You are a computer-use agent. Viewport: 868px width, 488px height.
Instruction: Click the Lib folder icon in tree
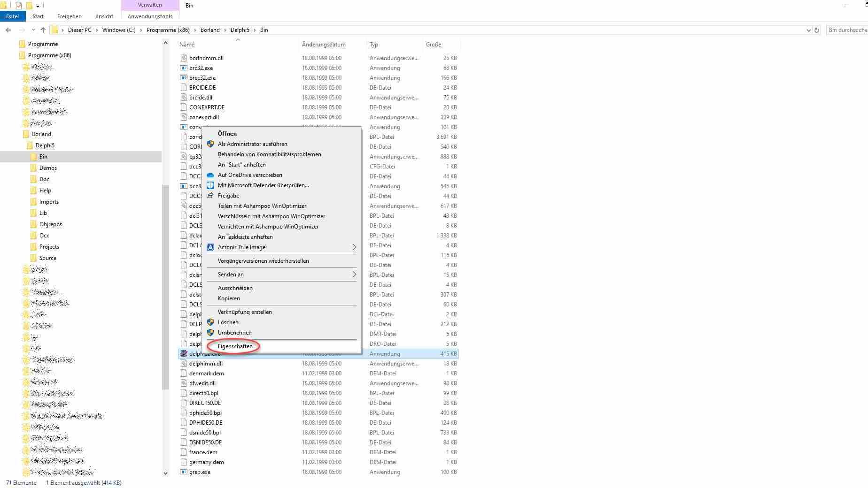(33, 213)
